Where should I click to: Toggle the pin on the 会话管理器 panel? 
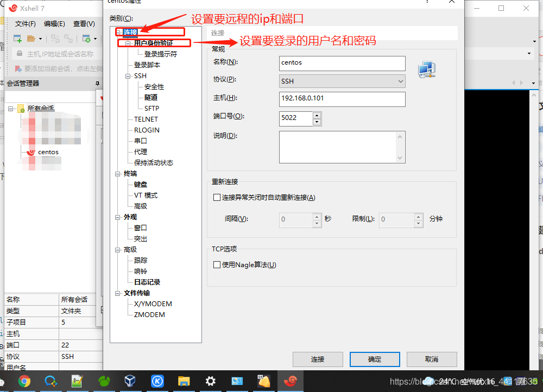pos(97,83)
